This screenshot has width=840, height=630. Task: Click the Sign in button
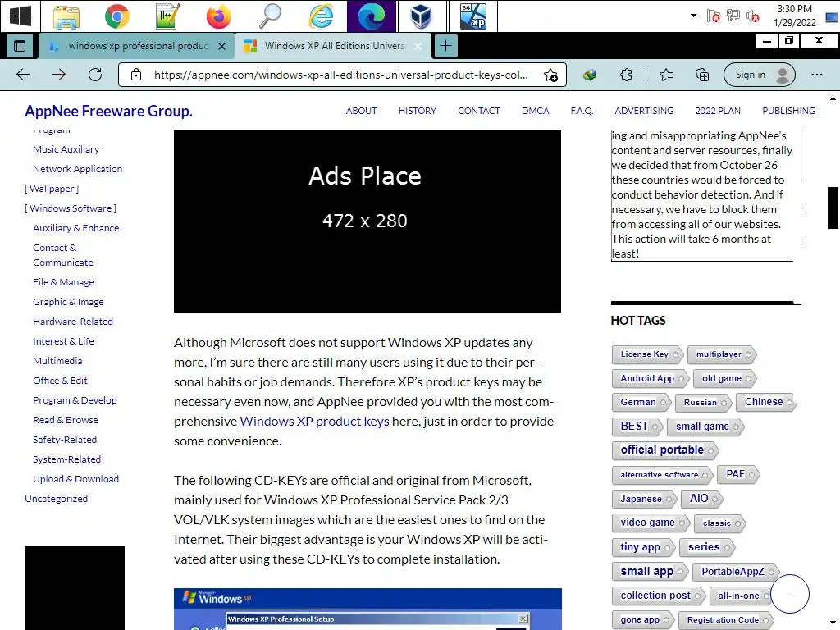click(759, 75)
